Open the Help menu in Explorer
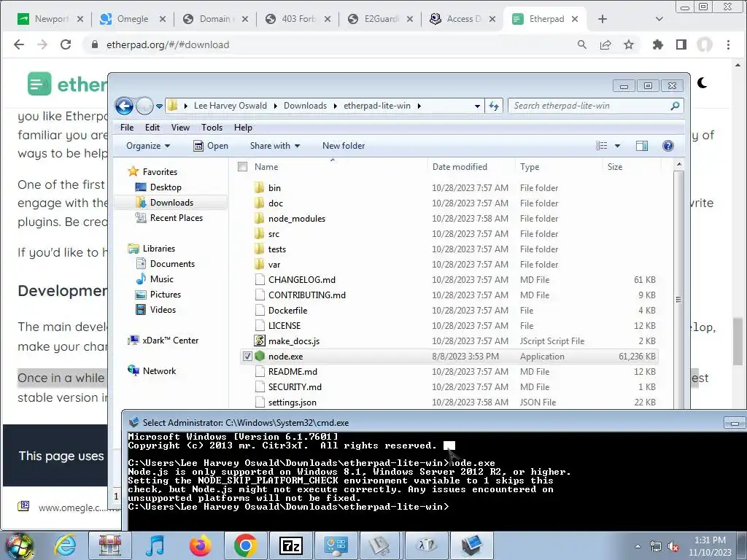This screenshot has width=747, height=560. 243,128
